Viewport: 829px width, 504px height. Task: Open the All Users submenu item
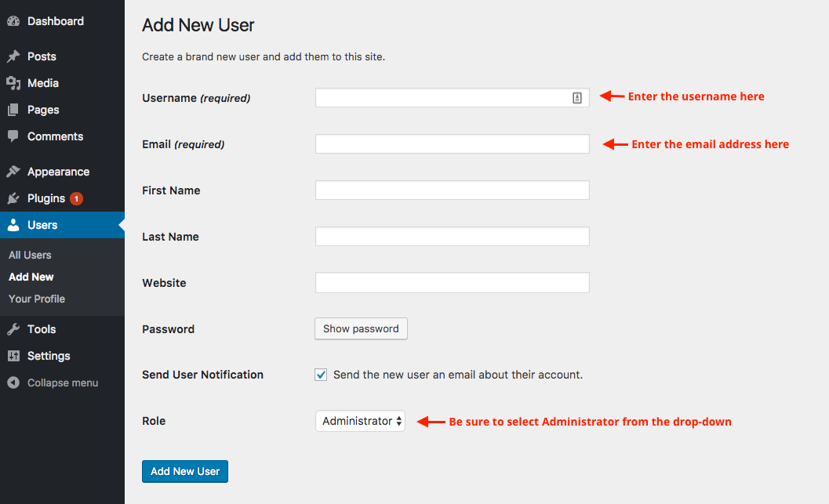[30, 255]
